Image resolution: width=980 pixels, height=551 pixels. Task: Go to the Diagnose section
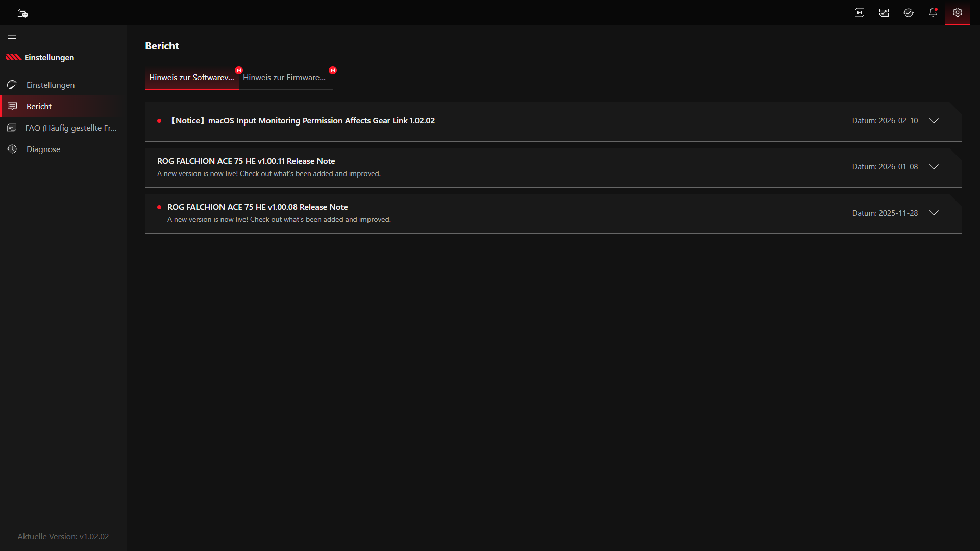click(43, 149)
